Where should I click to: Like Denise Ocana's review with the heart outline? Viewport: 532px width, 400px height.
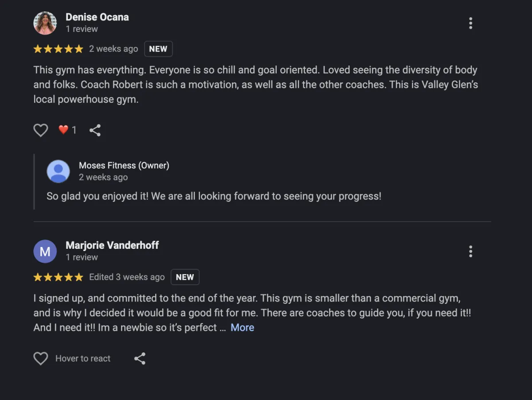[41, 130]
